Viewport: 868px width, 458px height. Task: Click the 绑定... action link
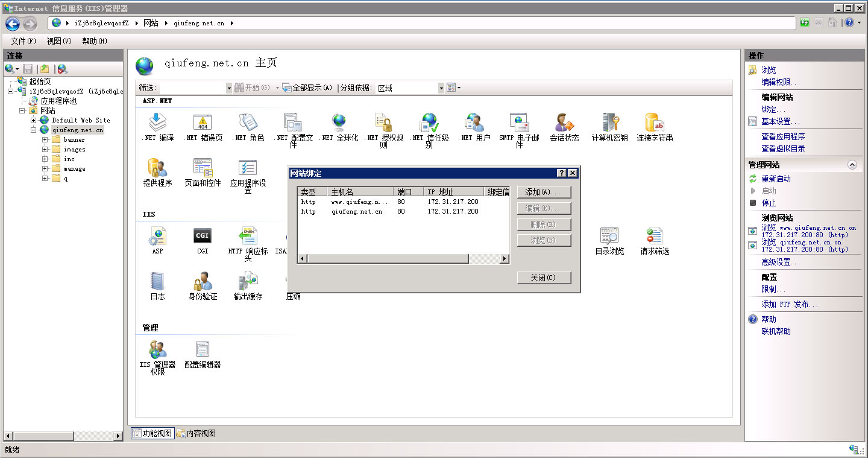point(773,109)
